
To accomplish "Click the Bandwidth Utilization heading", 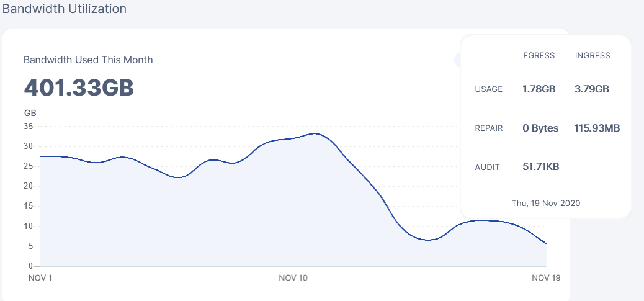I will (65, 9).
